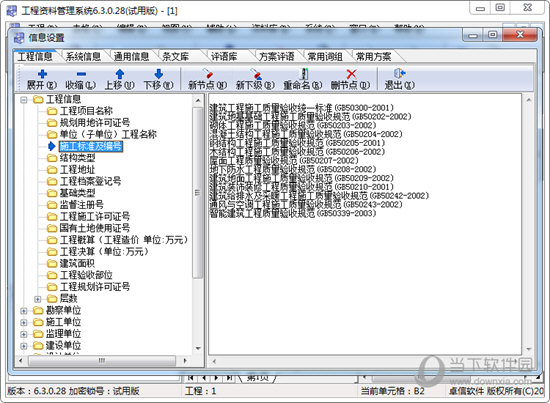This screenshot has height=403, width=550.
Task: Open the 条文库 tab
Action: (175, 56)
